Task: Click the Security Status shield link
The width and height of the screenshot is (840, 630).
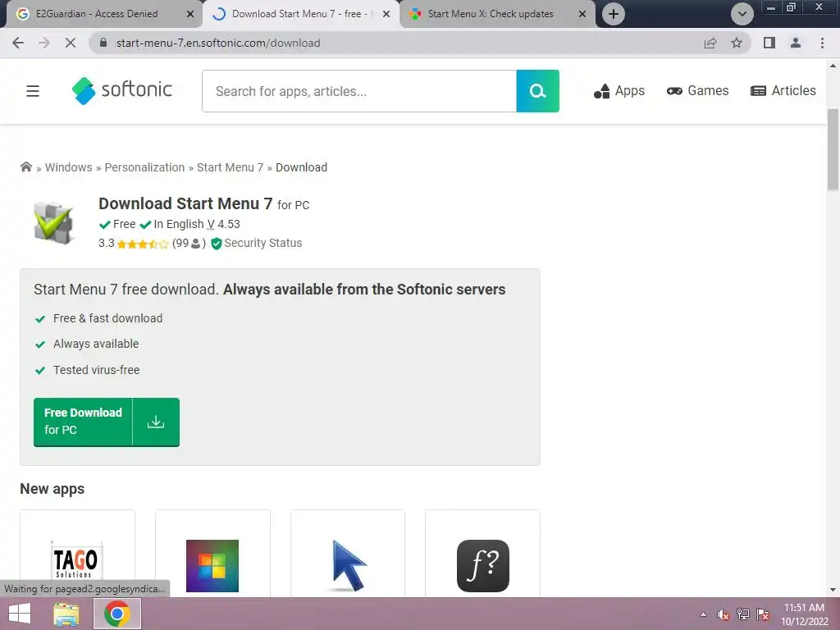Action: pos(257,243)
